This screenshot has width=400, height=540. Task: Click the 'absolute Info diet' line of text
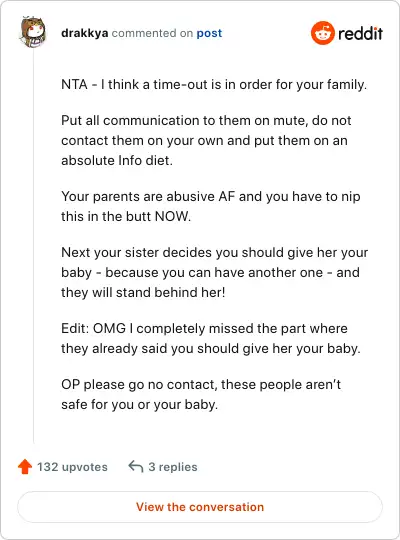(117, 160)
